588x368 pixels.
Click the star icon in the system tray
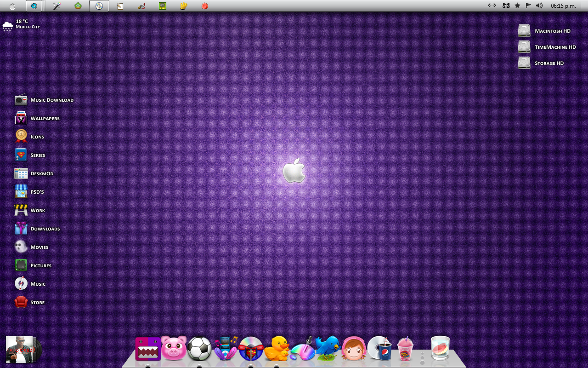click(x=517, y=6)
